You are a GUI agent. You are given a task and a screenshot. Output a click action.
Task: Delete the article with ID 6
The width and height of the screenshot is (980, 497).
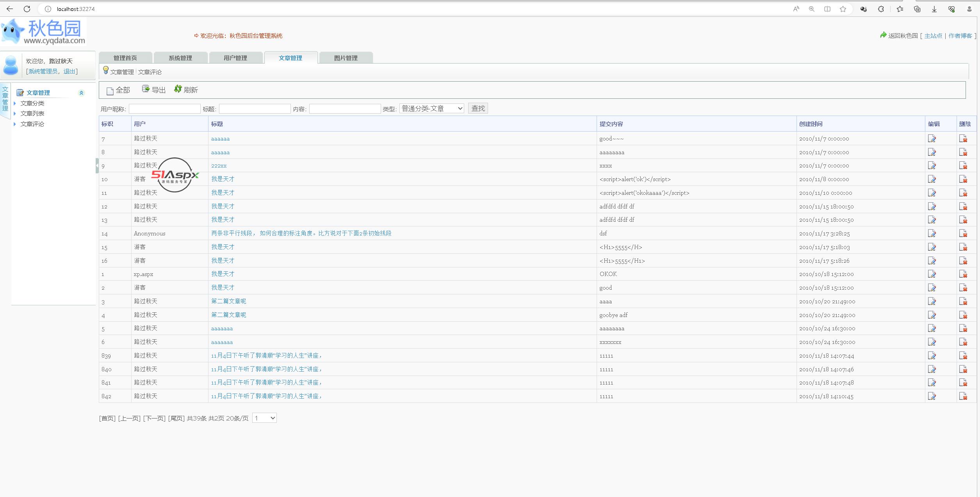(963, 342)
